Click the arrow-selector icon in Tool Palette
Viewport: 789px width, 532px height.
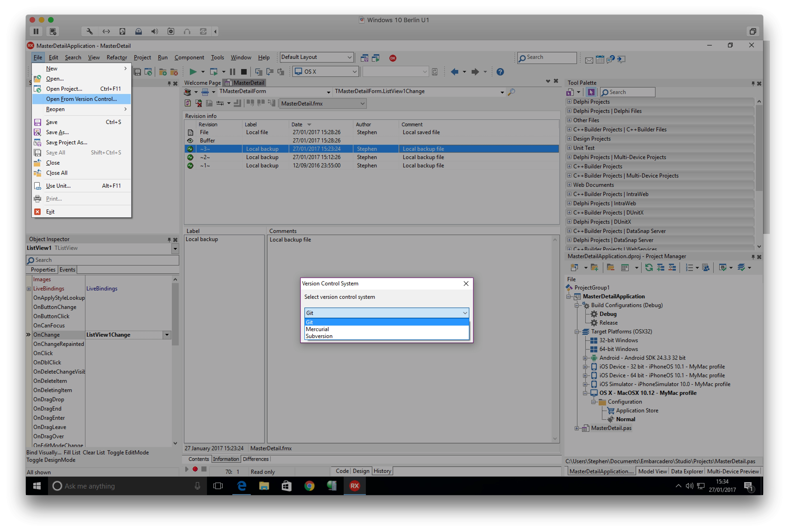point(591,92)
